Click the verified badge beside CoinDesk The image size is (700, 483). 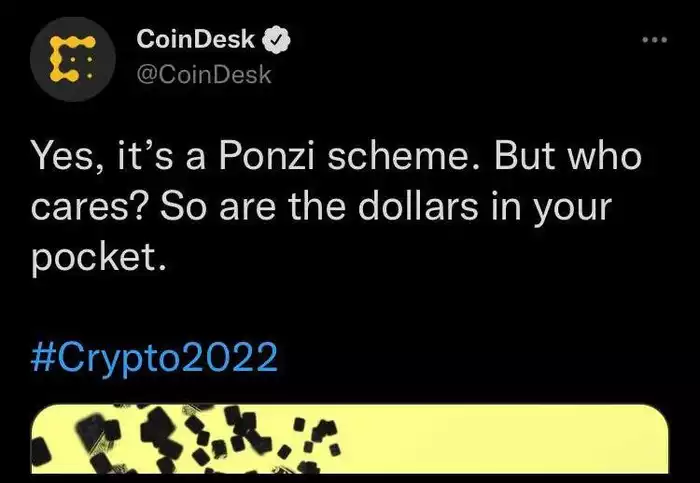[277, 40]
